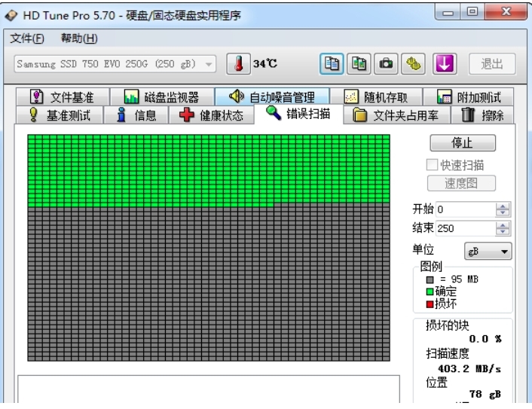Switch to the 健康状态 tab
This screenshot has height=409, width=532.
pos(212,115)
